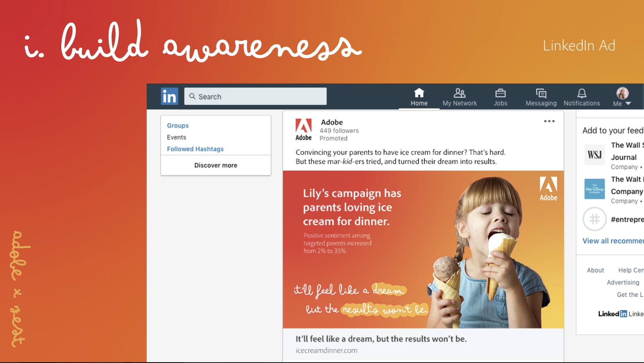Click the ad headline below the image

pyautogui.click(x=381, y=339)
